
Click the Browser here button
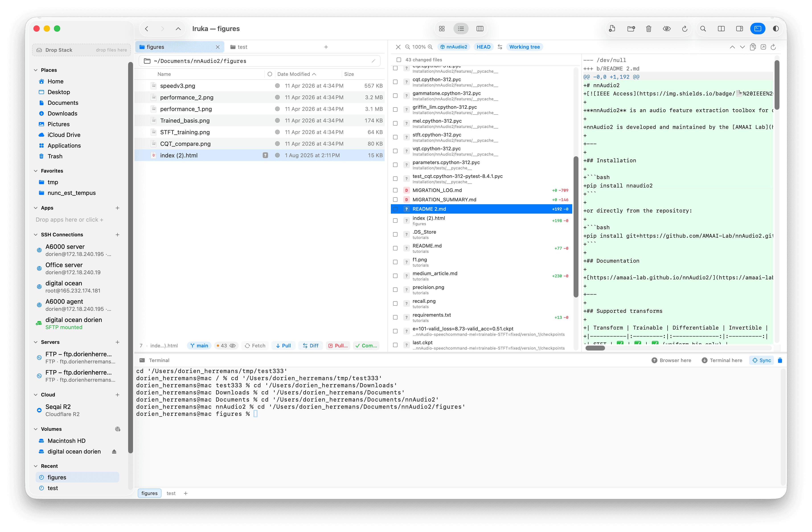[x=671, y=360]
